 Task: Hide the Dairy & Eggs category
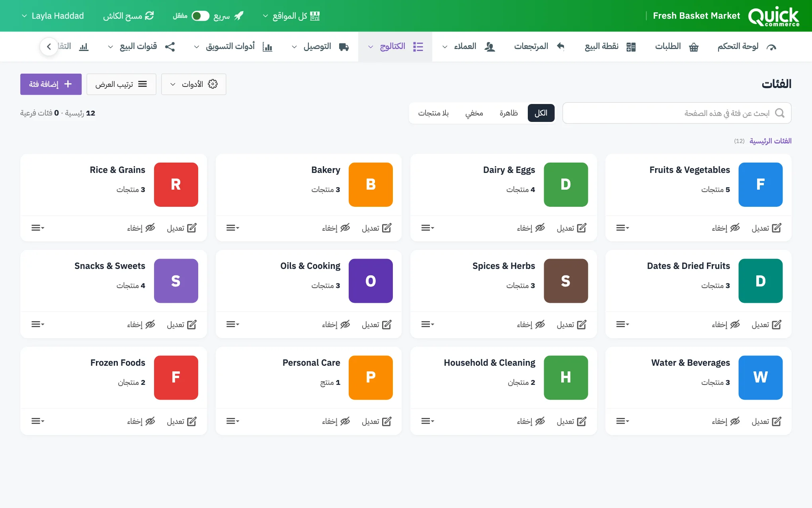click(531, 228)
